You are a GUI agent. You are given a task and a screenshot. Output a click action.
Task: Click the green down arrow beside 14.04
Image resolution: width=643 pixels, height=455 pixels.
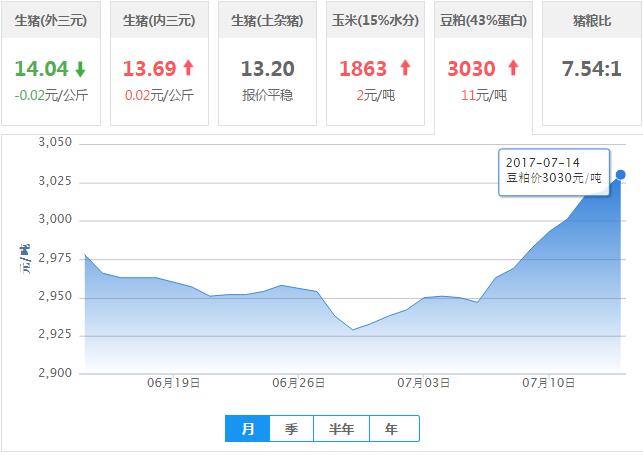click(x=80, y=69)
